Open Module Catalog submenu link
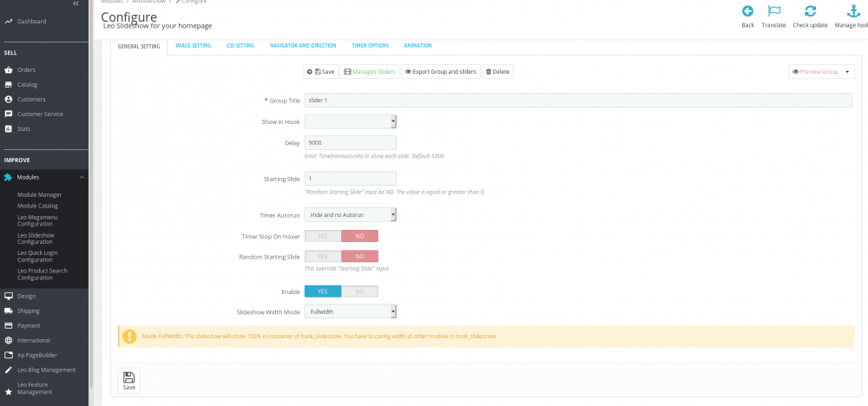 click(37, 206)
